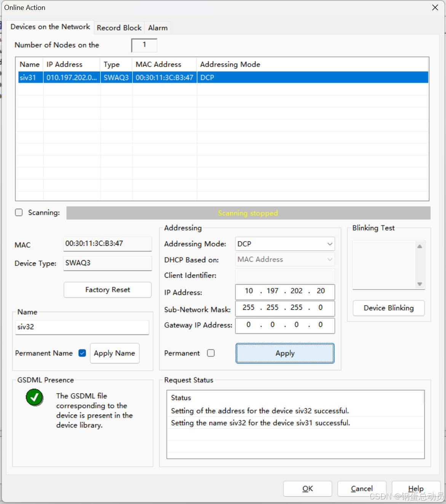Click the Type column header
Viewport: 446px width, 504px height.
(116, 64)
